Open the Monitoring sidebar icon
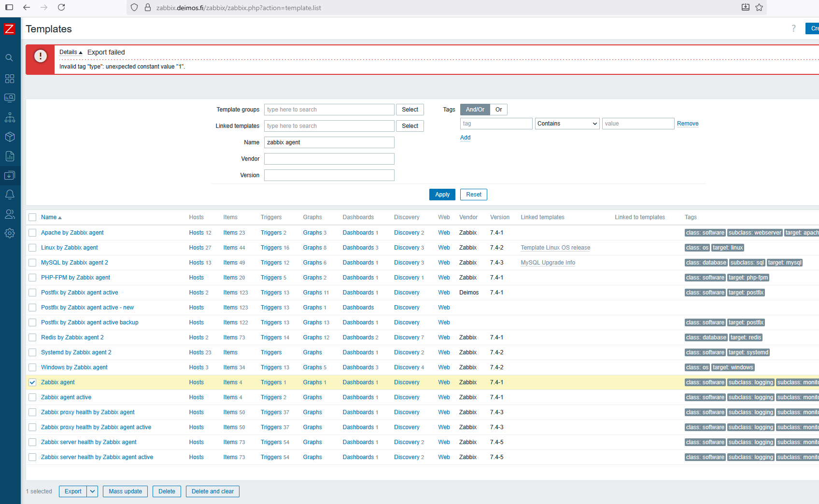Screen dimensions: 819x504 pyautogui.click(x=10, y=98)
